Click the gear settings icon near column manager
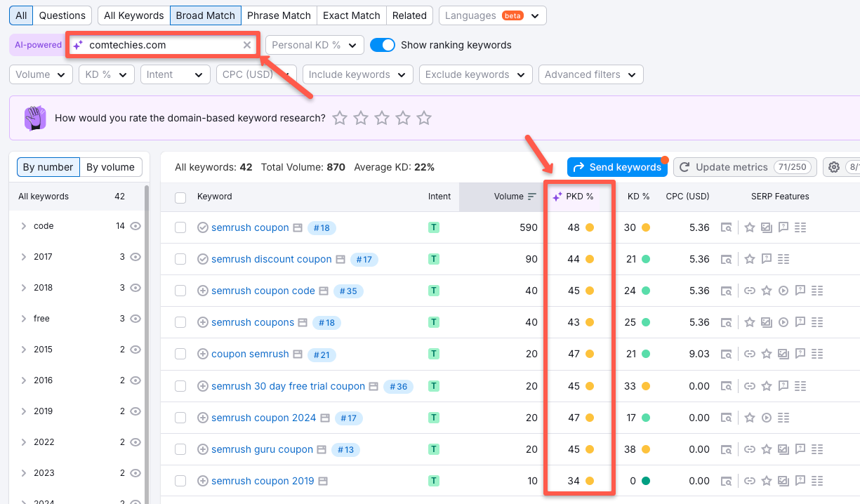This screenshot has width=860, height=504. [833, 167]
